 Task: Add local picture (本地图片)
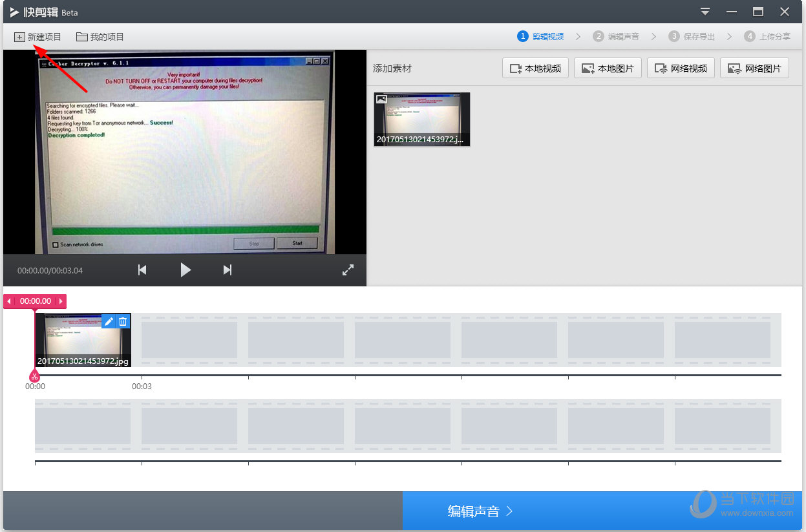coord(608,69)
